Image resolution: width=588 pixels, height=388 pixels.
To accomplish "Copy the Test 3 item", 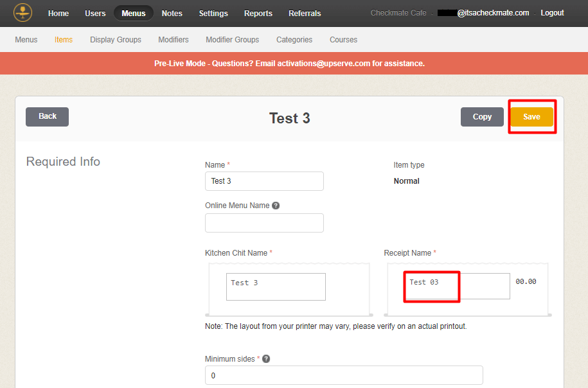I will (482, 117).
